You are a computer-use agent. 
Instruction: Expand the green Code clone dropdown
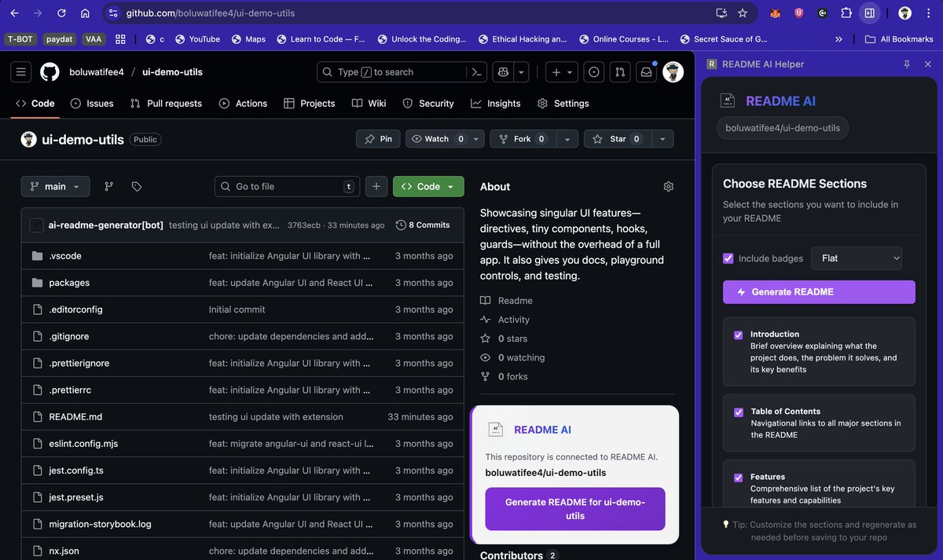click(x=428, y=186)
